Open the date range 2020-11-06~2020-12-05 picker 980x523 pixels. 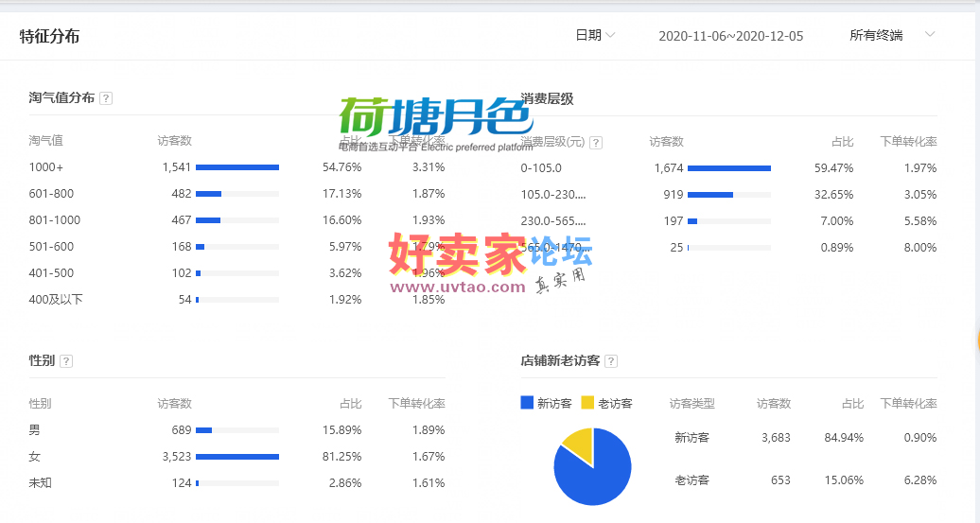[x=730, y=36]
